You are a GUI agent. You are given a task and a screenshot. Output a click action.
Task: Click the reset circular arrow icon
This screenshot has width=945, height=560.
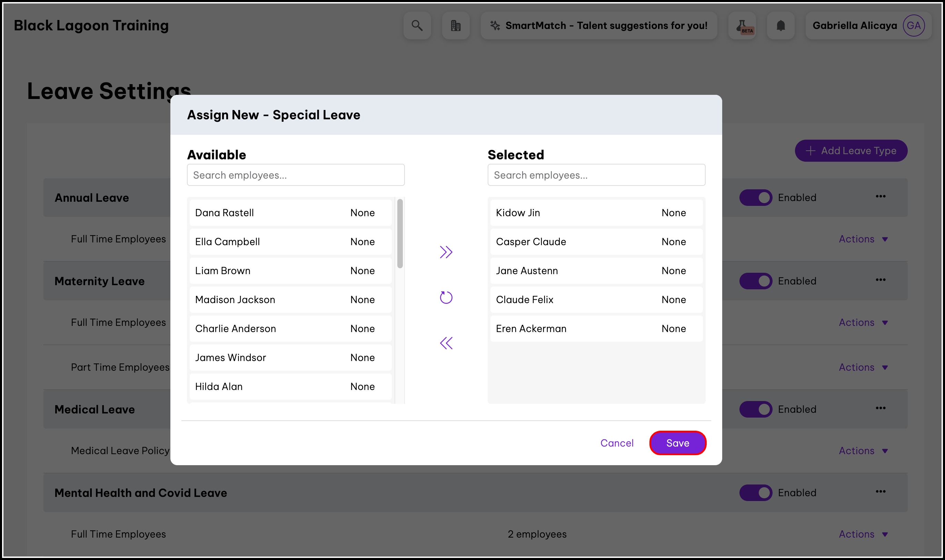[446, 297]
